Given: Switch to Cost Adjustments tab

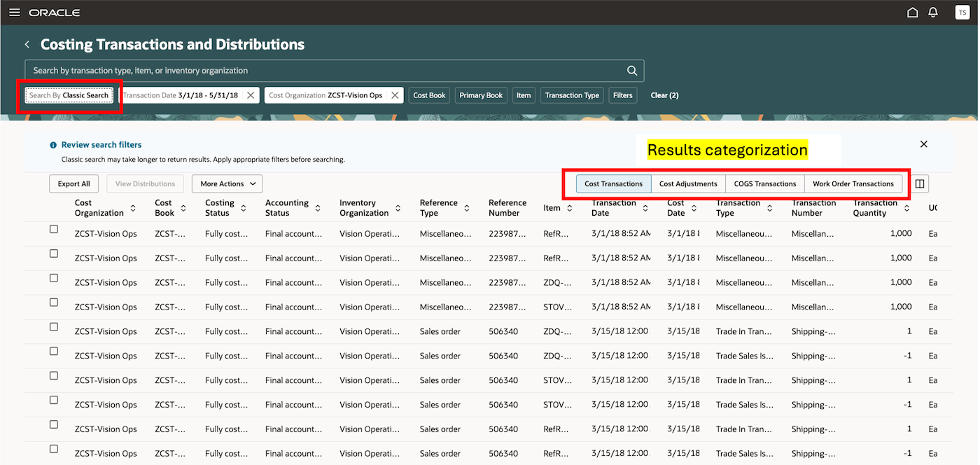Looking at the screenshot, I should (688, 184).
